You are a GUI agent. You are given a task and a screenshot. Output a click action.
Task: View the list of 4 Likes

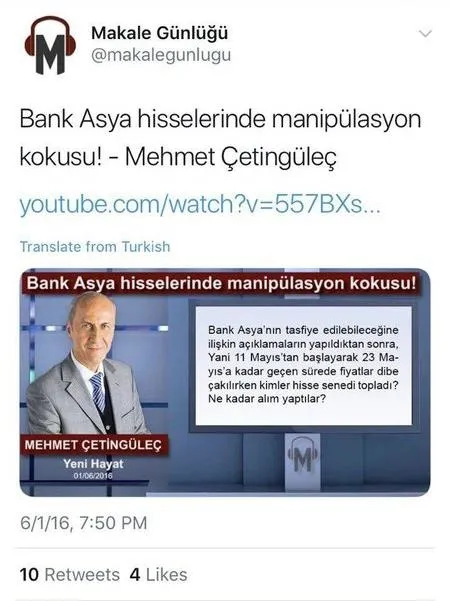(x=158, y=575)
